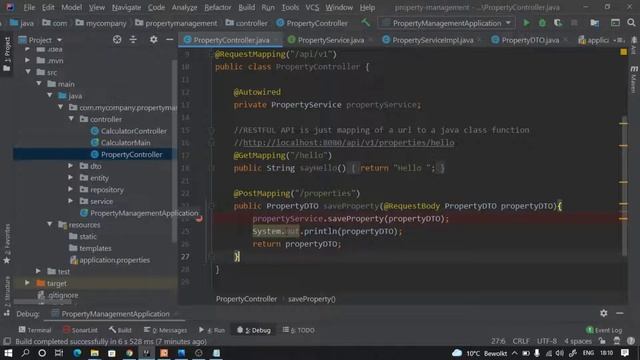
Task: Open PropertyManagementApplication debug session tab
Action: pos(115,314)
